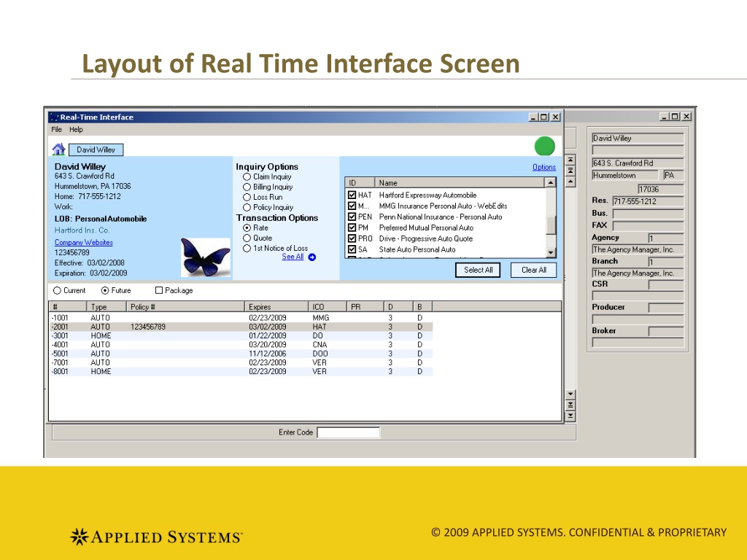The height and width of the screenshot is (560, 747).
Task: Uncheck Hartford Expressway Automobile (HAT)
Action: (x=352, y=195)
